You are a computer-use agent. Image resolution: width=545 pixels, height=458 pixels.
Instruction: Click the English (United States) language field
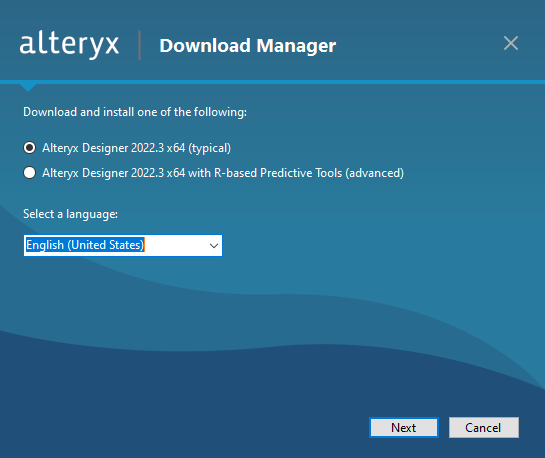click(123, 246)
